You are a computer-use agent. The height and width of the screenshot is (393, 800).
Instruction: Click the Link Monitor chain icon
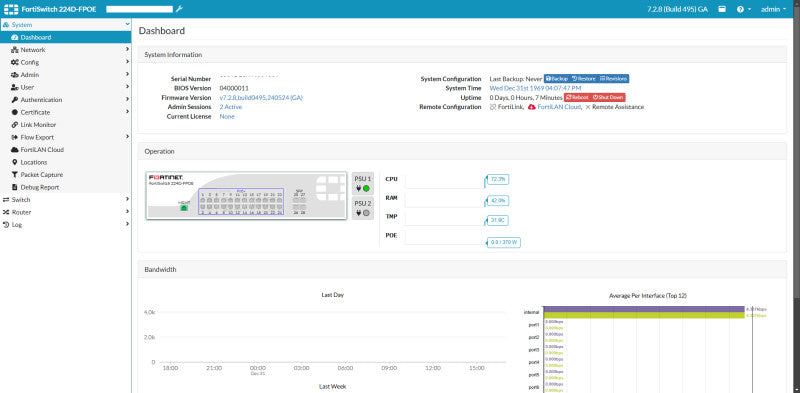pos(15,125)
